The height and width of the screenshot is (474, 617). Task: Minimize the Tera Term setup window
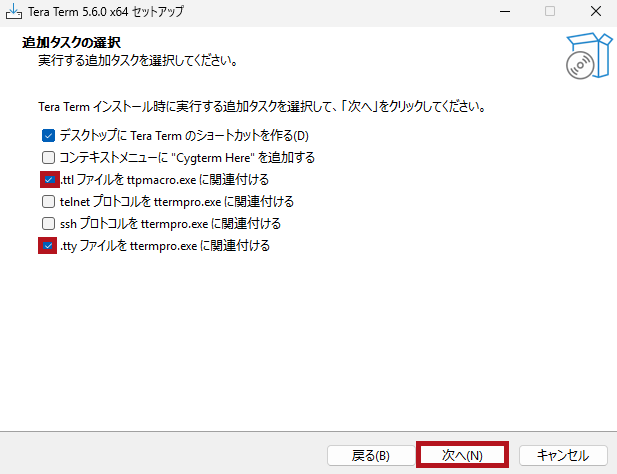[x=504, y=11]
